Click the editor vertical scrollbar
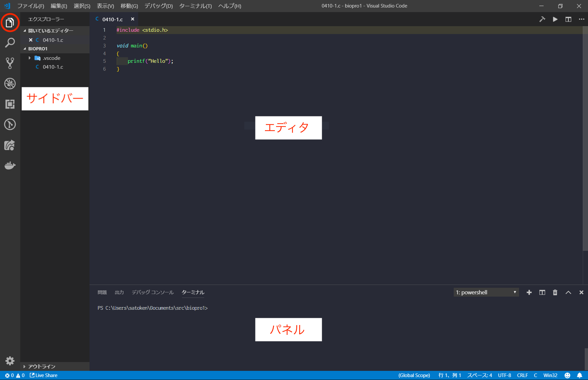Image resolution: width=588 pixels, height=380 pixels. pos(585,139)
